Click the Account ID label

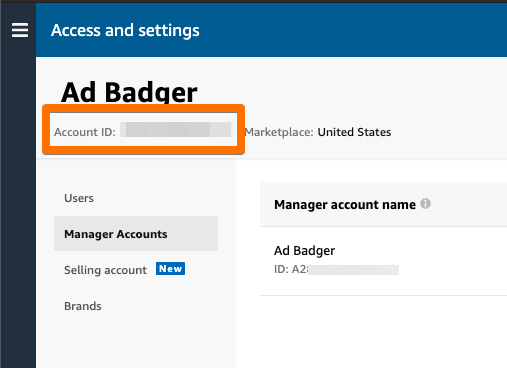(x=85, y=132)
